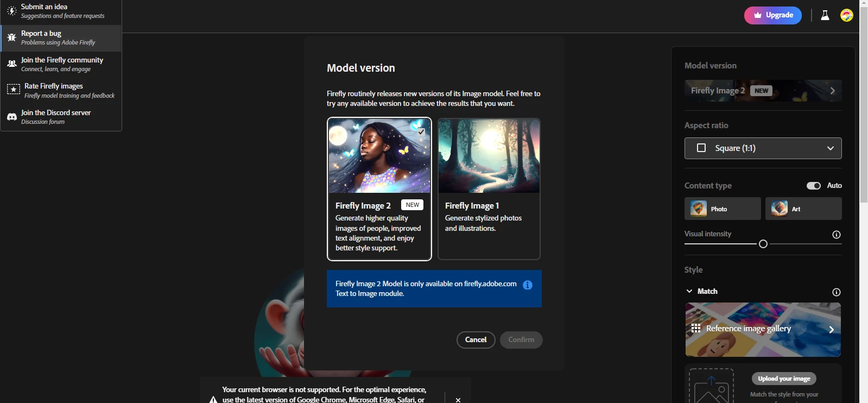Viewport: 868px width, 403px height.
Task: Click Visual intensity info icon
Action: 837,235
